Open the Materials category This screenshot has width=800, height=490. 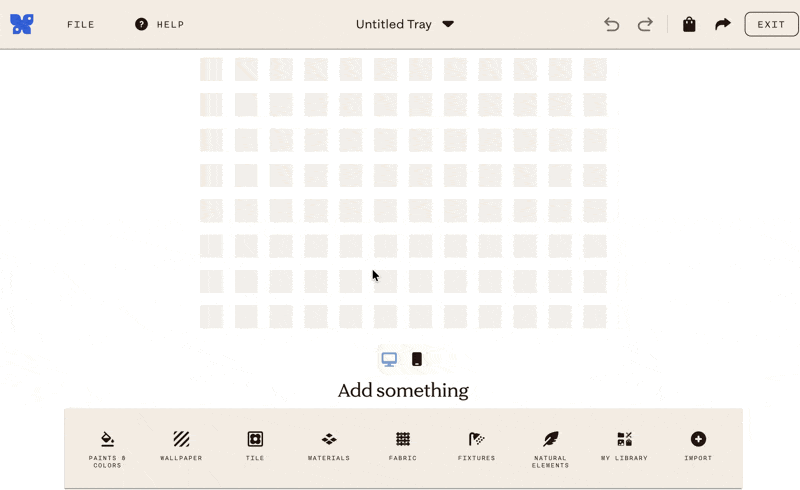tap(329, 446)
